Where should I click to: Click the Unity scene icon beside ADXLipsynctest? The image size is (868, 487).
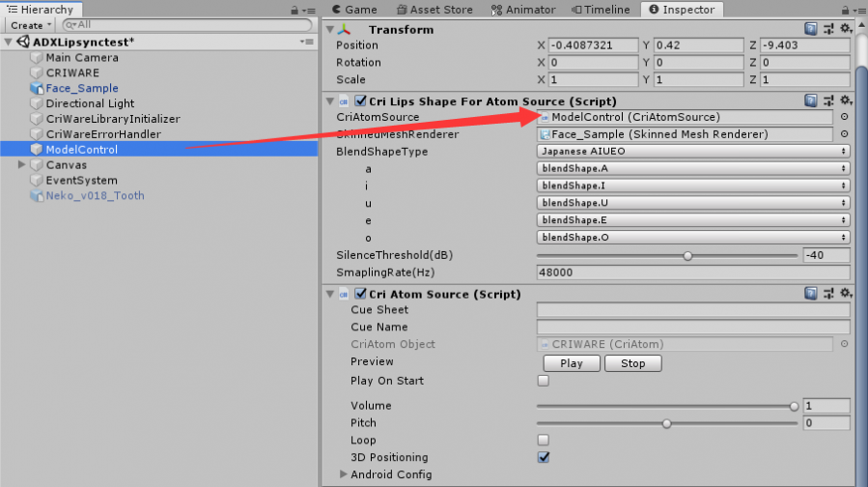pos(23,42)
